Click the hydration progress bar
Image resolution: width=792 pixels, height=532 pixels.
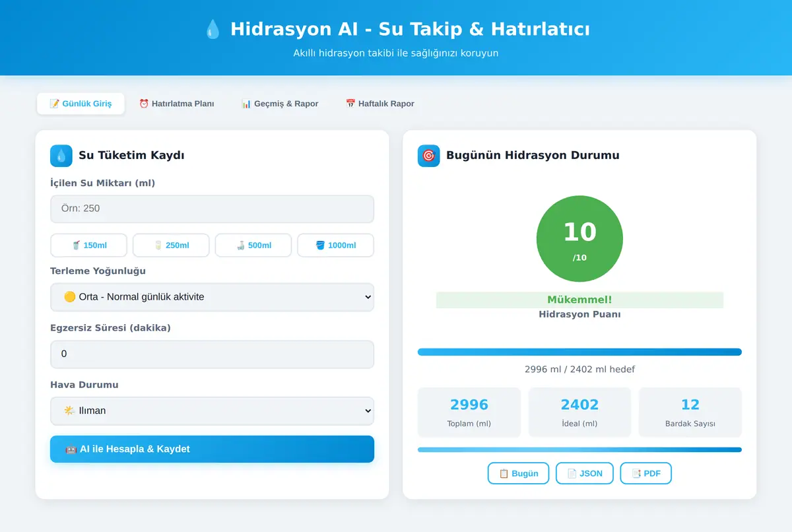(579, 352)
